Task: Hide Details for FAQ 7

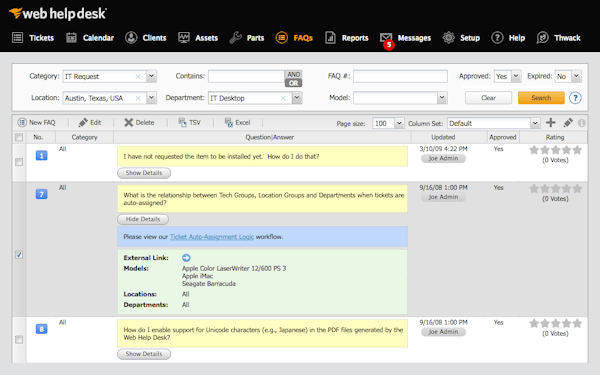Action: (143, 219)
